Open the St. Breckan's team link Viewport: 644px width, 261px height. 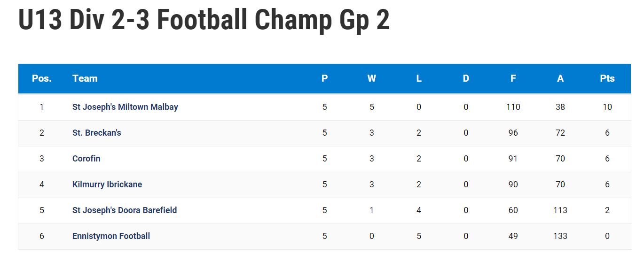[97, 133]
